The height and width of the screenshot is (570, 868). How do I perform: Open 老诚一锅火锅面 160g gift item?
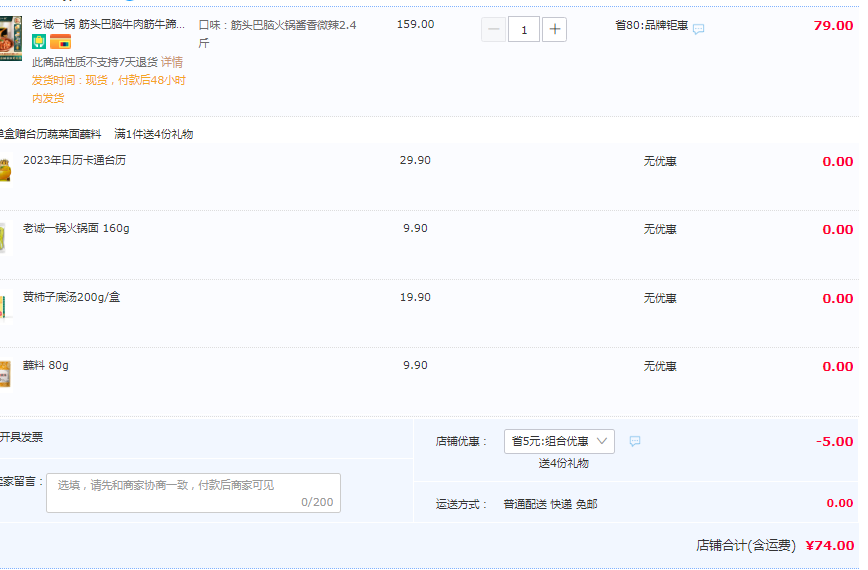[76, 228]
